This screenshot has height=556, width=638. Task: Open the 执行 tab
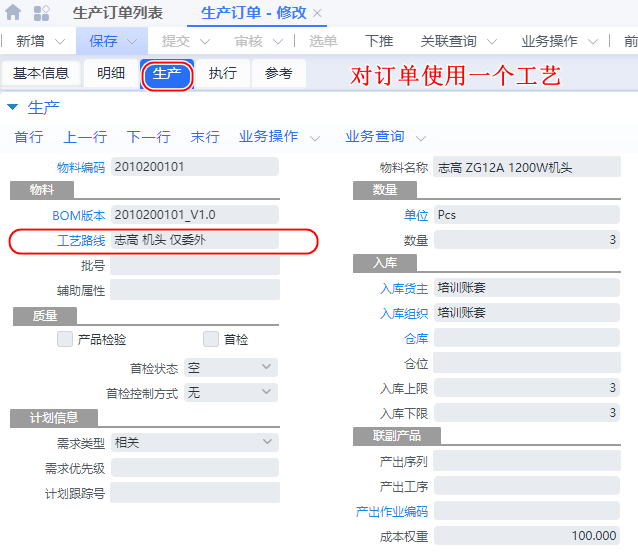click(x=222, y=73)
